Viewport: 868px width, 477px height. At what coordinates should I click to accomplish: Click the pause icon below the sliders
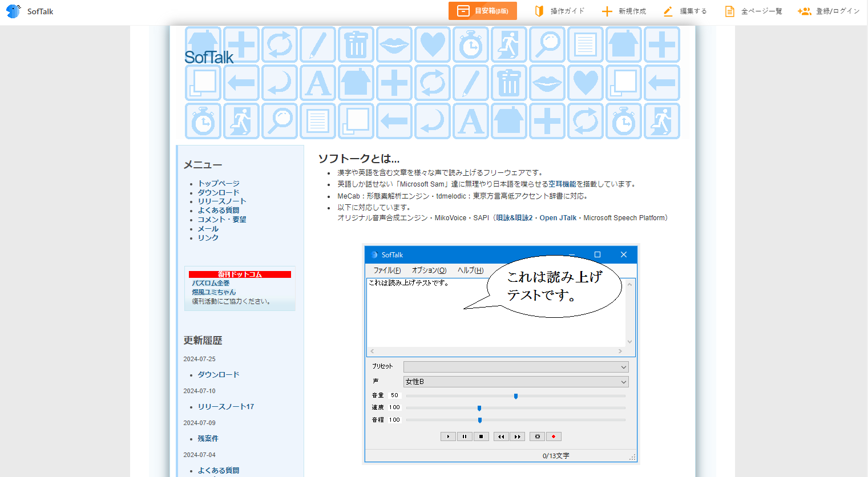465,436
